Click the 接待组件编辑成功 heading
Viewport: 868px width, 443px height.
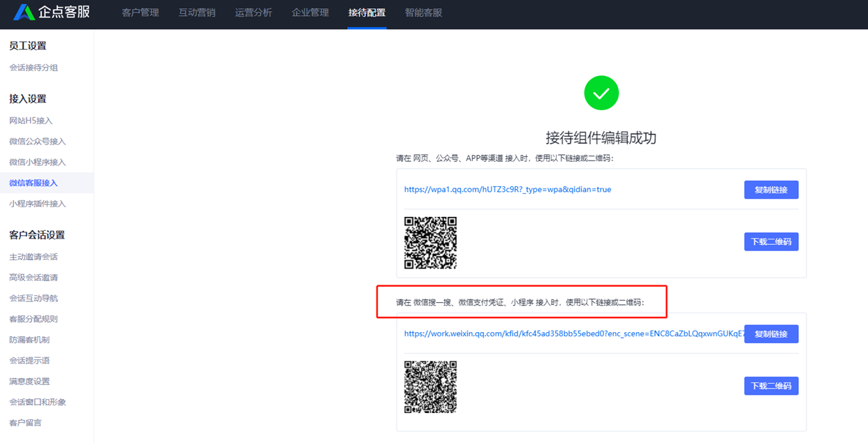click(x=601, y=138)
